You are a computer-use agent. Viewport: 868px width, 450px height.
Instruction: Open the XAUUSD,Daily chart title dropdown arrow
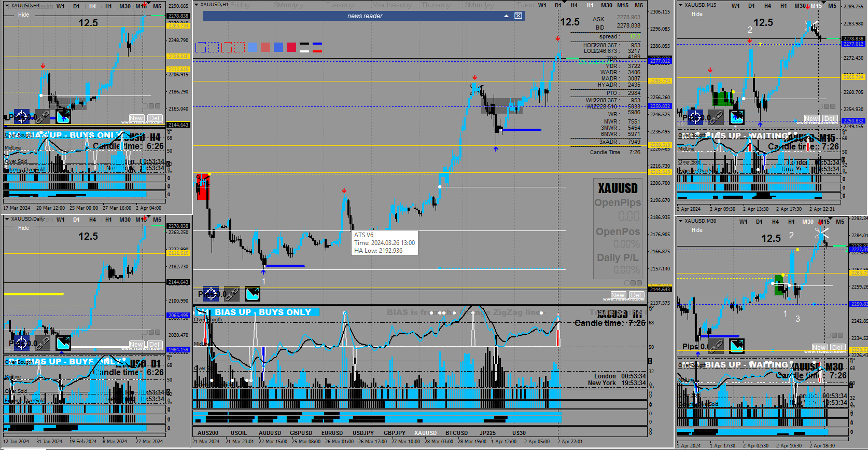click(7, 219)
